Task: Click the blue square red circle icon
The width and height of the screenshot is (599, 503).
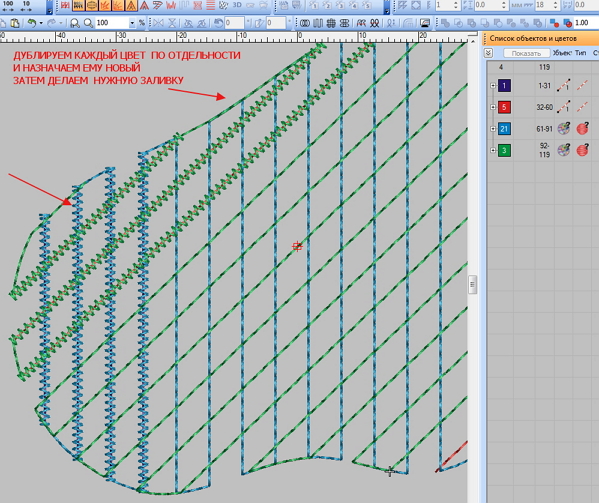Action: click(554, 23)
